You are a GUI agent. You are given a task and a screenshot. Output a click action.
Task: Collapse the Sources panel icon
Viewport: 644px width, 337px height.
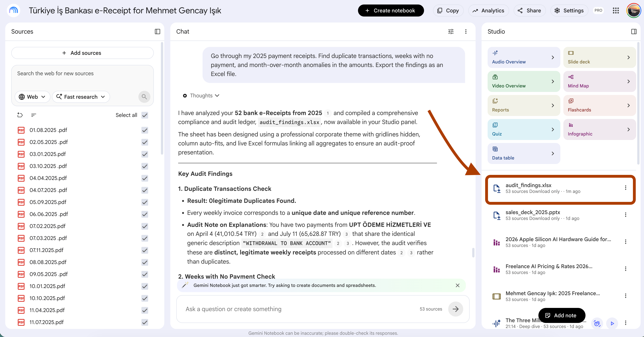click(157, 32)
